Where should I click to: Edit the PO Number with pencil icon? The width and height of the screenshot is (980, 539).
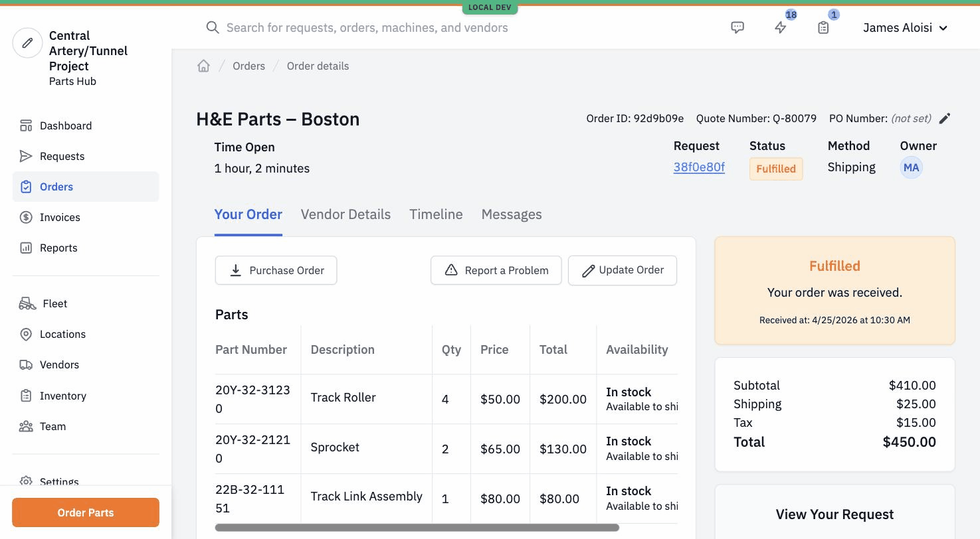pyautogui.click(x=945, y=118)
